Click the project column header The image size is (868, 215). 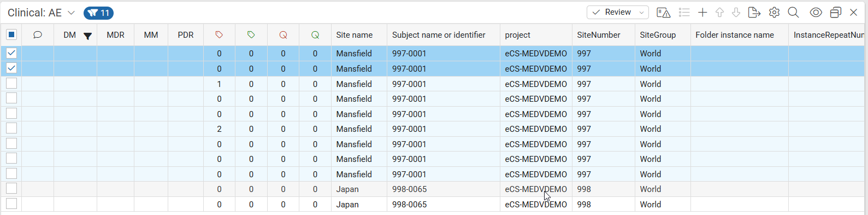coord(517,35)
